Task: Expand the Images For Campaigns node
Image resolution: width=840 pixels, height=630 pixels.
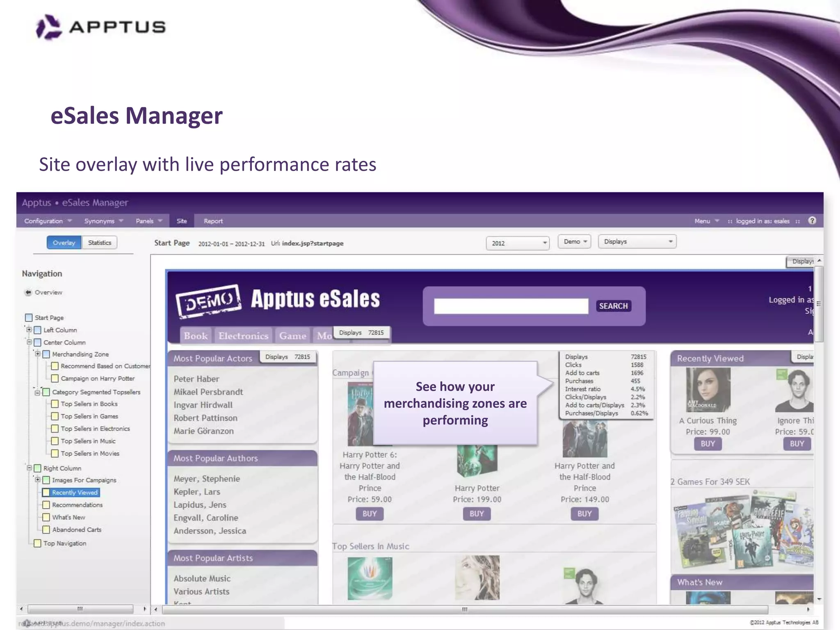Action: pyautogui.click(x=37, y=479)
